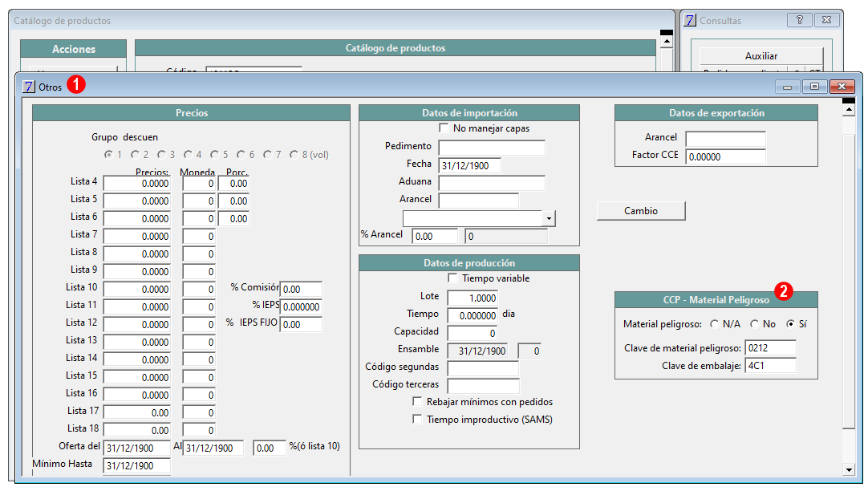Click the help question mark button
The image size is (868, 491).
tap(799, 20)
